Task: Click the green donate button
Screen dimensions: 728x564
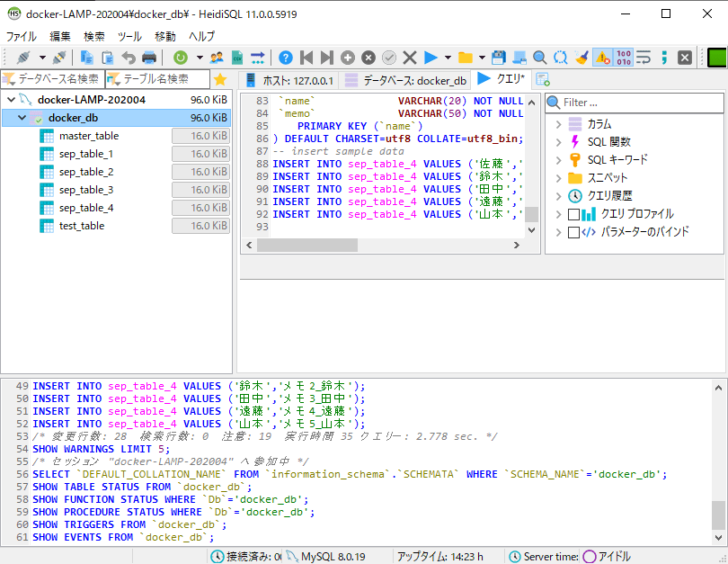Action: [716, 58]
